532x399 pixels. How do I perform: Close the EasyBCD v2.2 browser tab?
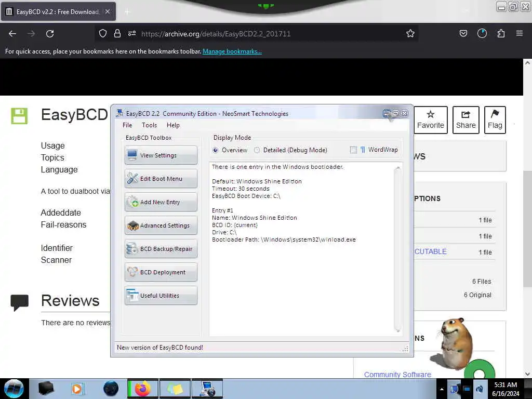click(108, 11)
